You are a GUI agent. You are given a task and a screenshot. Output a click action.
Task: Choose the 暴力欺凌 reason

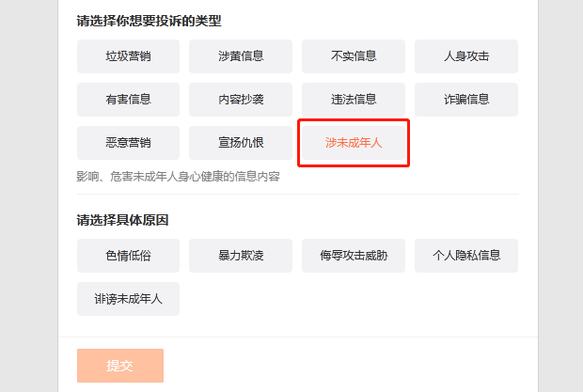(241, 256)
